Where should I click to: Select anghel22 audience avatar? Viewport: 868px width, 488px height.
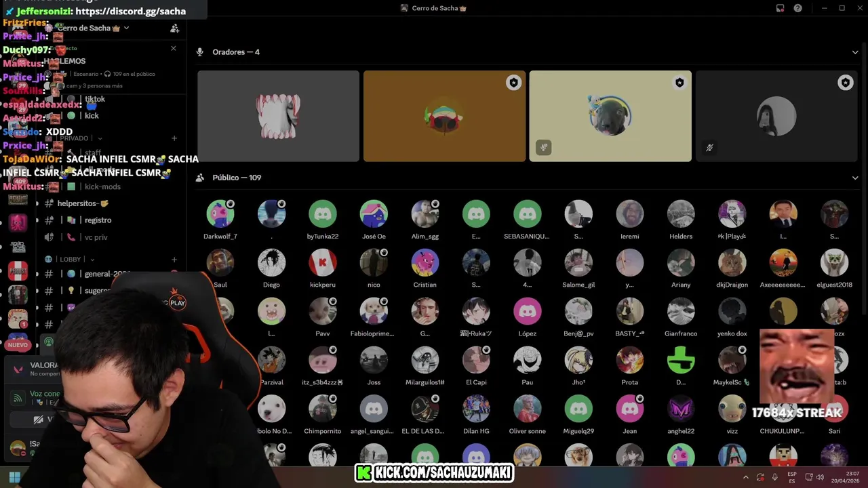click(x=681, y=409)
